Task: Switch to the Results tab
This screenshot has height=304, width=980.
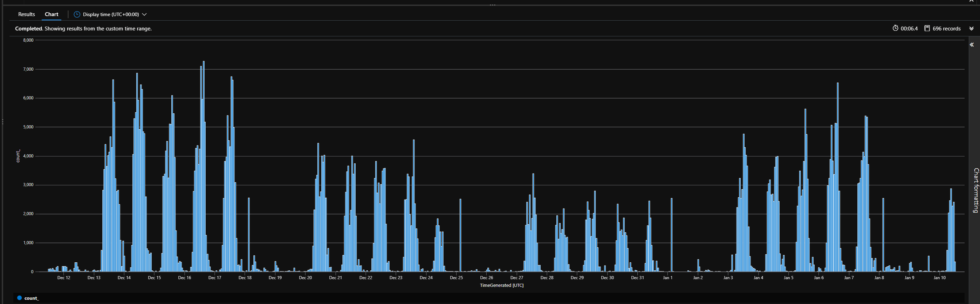Action: tap(27, 14)
